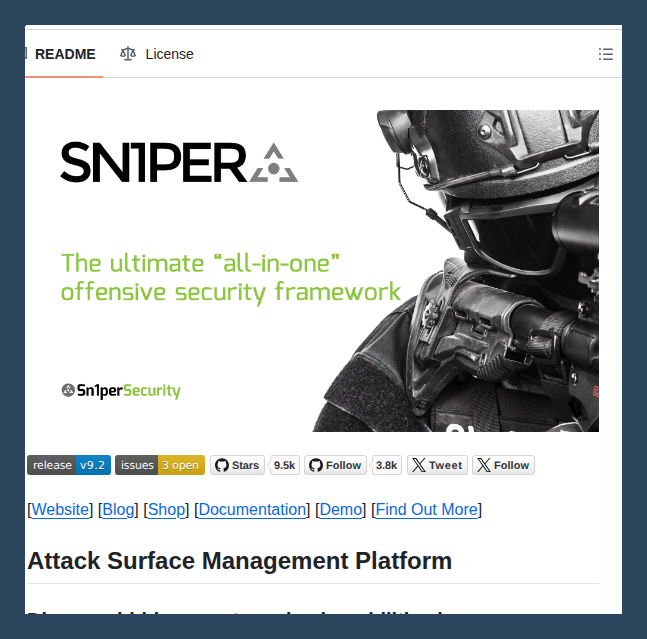Click the GitHub Stars button
Screen dimensions: 647x639
[237, 465]
